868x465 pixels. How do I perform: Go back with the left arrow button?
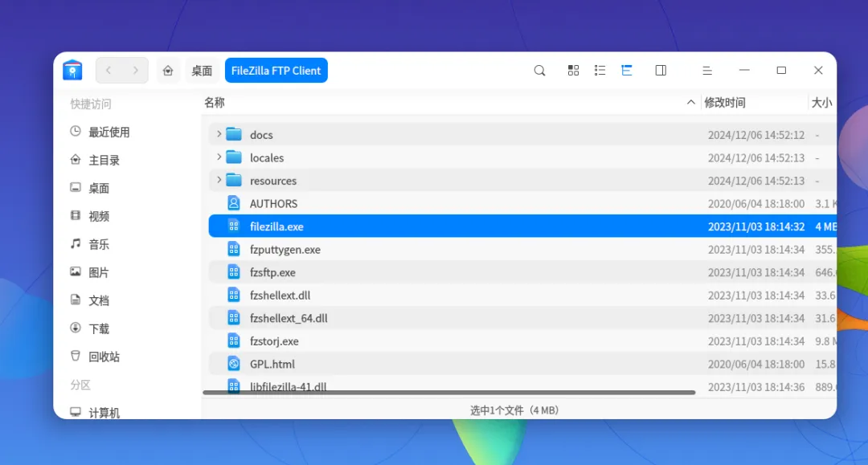coord(108,70)
